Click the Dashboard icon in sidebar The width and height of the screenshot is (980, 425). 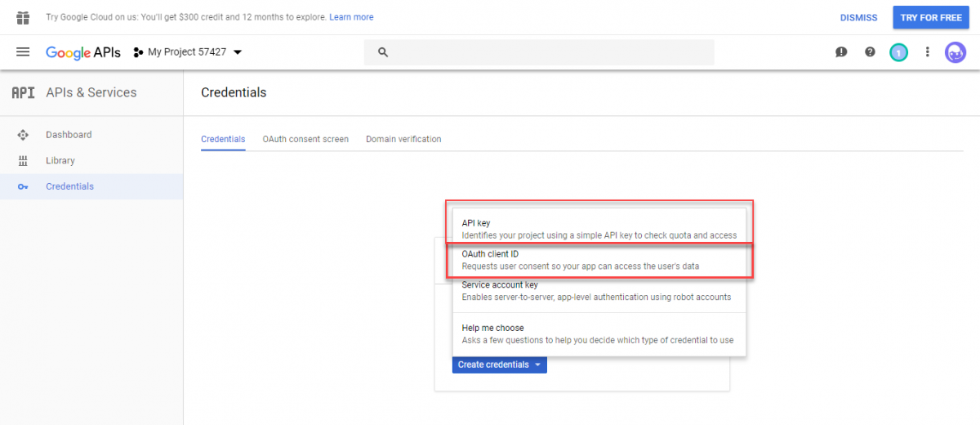point(23,135)
